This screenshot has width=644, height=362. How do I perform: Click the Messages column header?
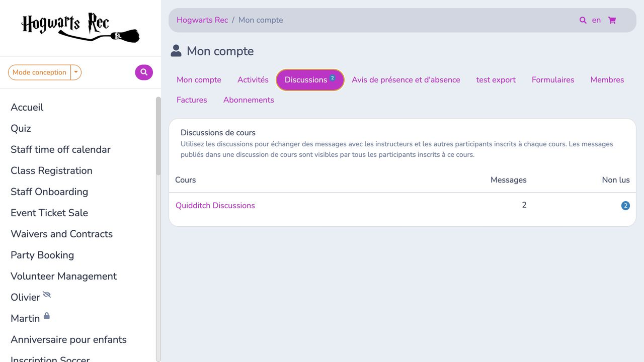click(508, 180)
